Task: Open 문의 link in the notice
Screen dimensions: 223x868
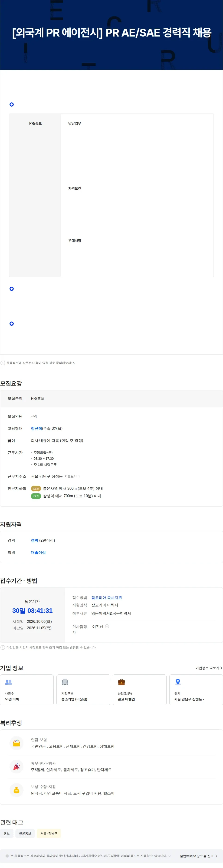Action: (x=59, y=363)
